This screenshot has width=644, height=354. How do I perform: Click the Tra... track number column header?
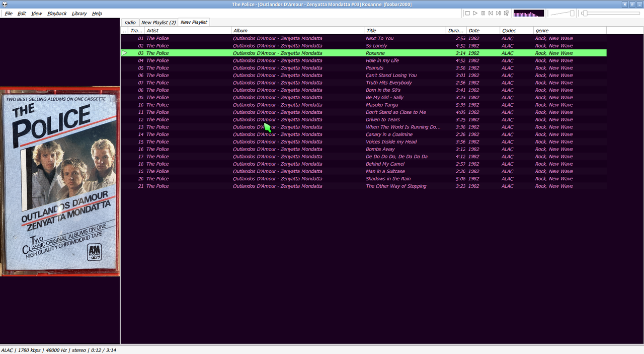click(x=136, y=31)
